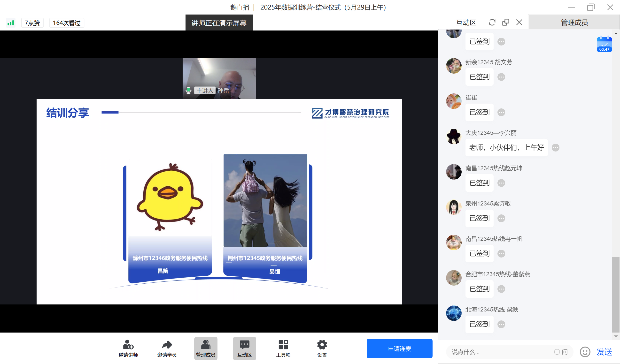Image resolution: width=620 pixels, height=364 pixels.
Task: Pop out the interaction panel window icon
Action: pyautogui.click(x=506, y=22)
